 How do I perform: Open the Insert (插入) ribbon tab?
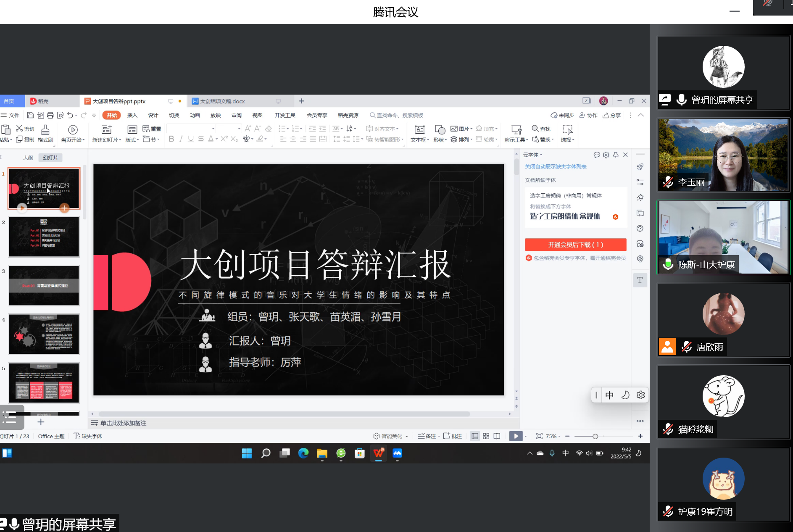[x=132, y=115]
